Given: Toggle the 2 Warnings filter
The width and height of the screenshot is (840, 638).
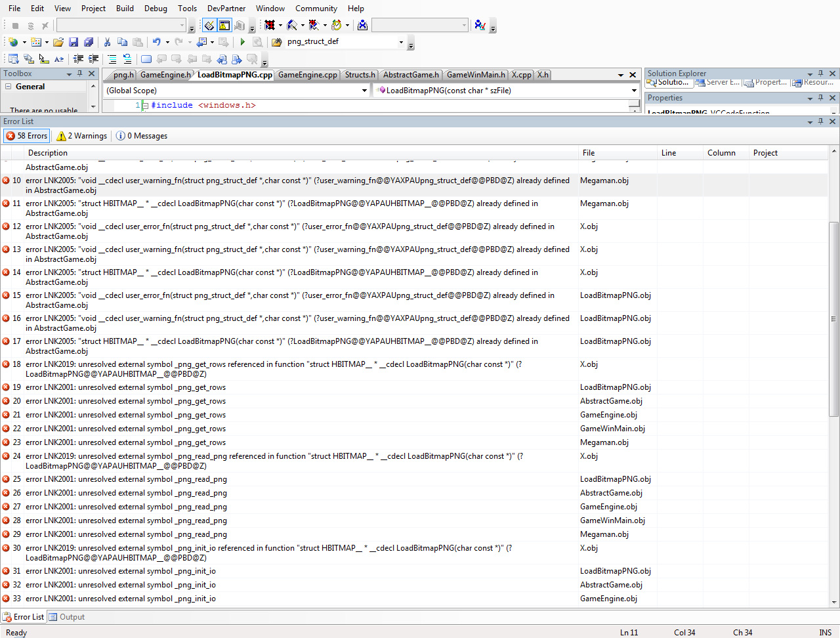Looking at the screenshot, I should [81, 136].
